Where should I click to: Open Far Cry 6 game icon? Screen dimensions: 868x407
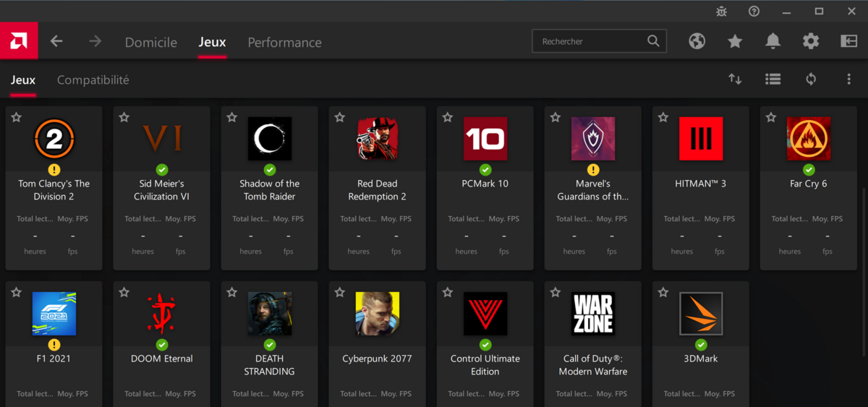tap(809, 139)
